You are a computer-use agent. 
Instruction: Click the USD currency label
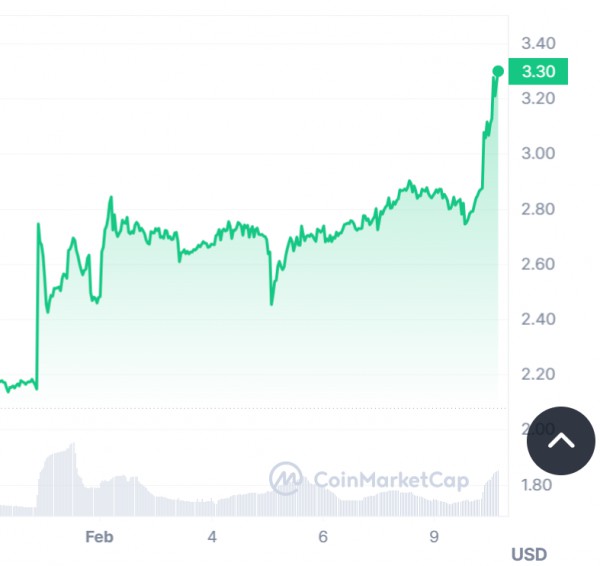(x=529, y=554)
